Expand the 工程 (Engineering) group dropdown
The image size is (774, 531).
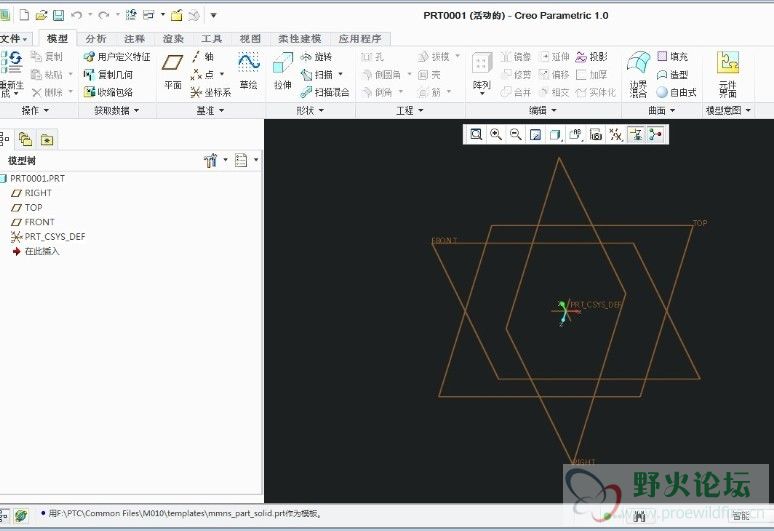coord(410,111)
